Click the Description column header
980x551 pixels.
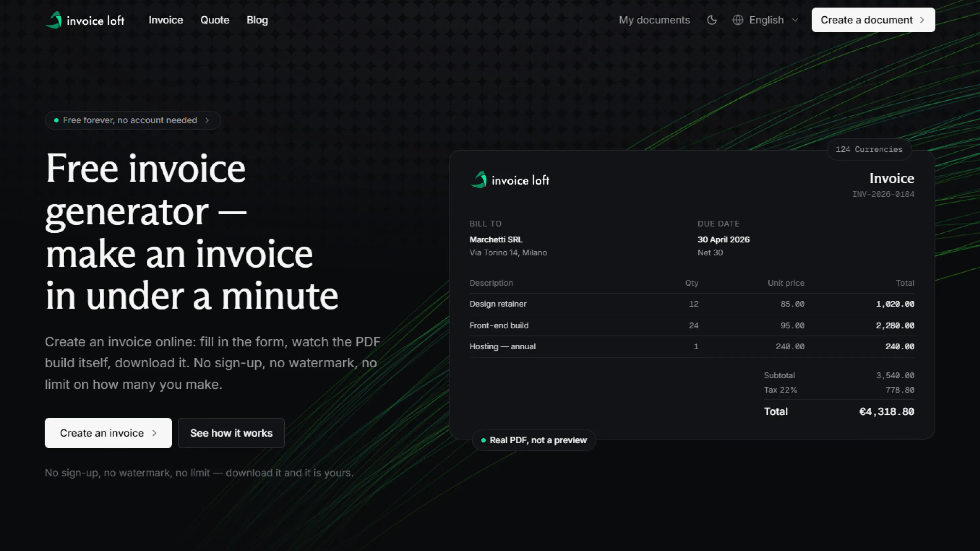tap(491, 283)
